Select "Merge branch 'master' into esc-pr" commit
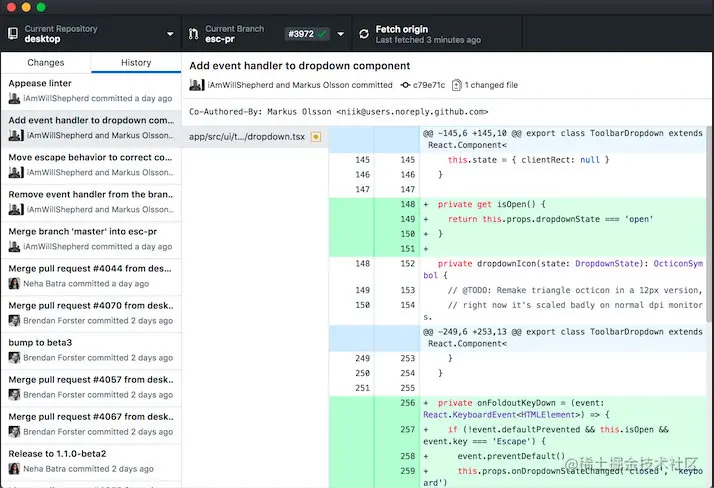The height and width of the screenshot is (488, 714). (x=91, y=239)
